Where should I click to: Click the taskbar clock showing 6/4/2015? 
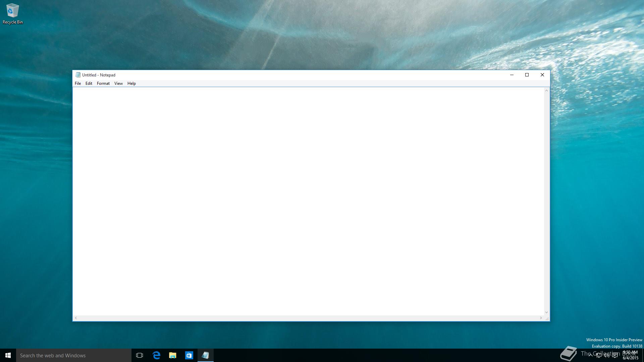(630, 355)
